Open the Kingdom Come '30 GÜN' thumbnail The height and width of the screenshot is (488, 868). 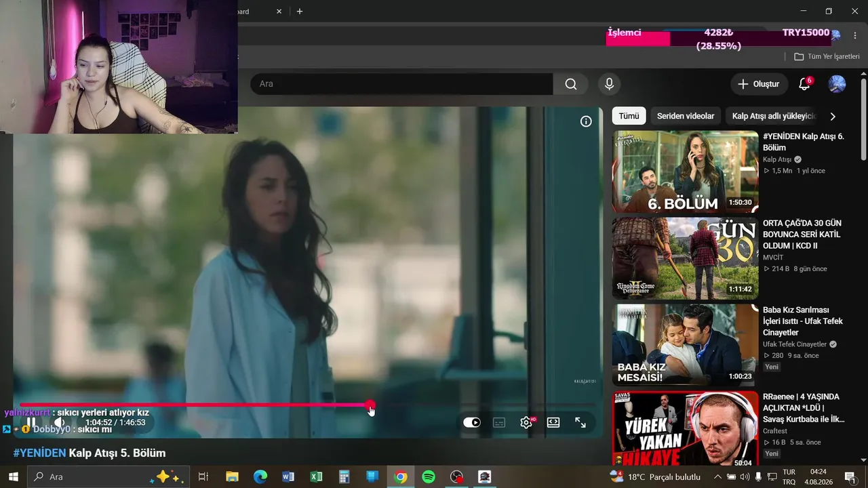pos(685,258)
